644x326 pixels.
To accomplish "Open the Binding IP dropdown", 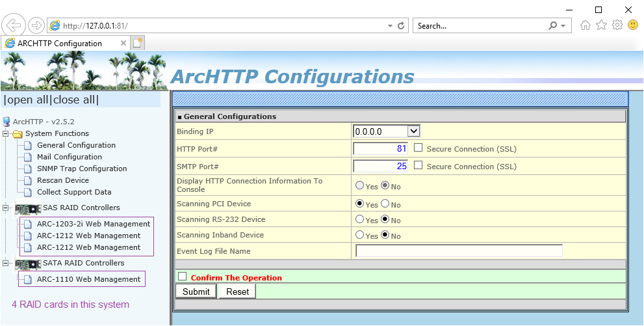I will [387, 131].
